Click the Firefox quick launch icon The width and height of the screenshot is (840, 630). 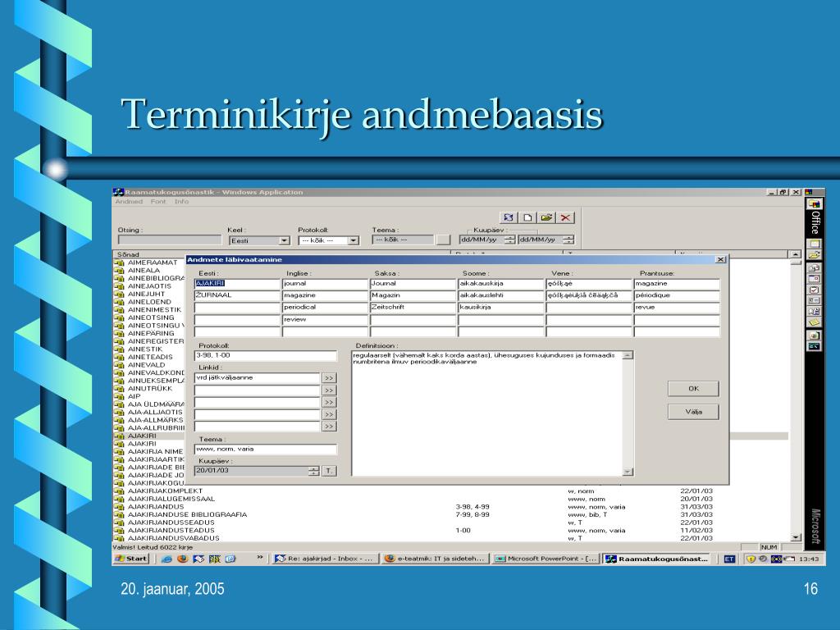coord(183,559)
